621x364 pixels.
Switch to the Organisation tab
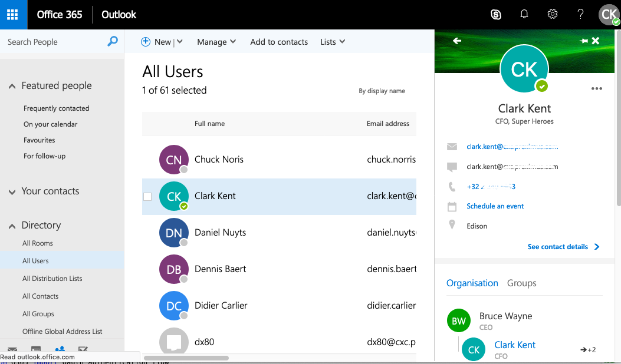pyautogui.click(x=472, y=283)
